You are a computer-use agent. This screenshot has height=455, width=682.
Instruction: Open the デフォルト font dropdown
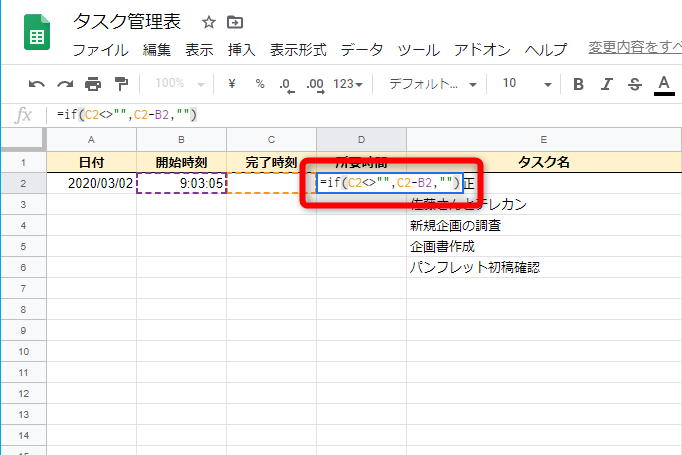(x=433, y=84)
